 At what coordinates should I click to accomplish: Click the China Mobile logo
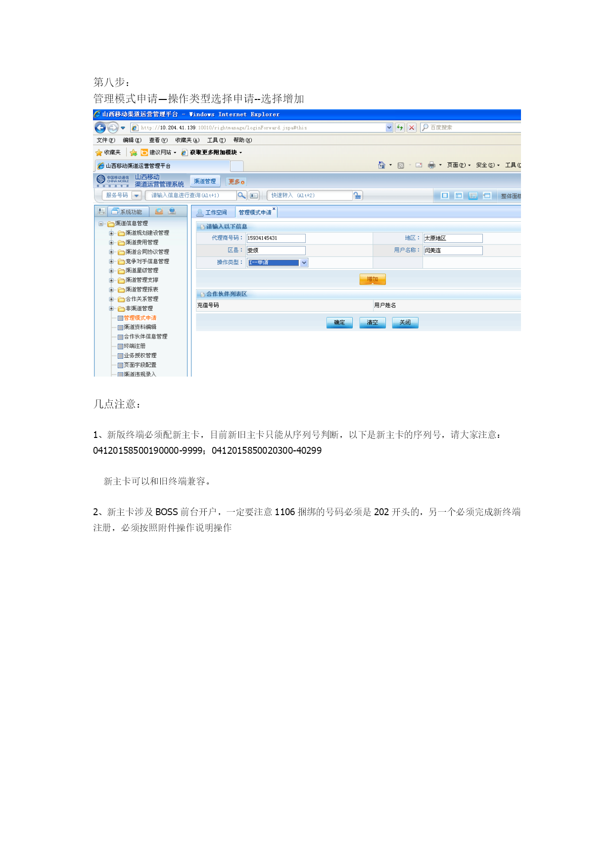coord(113,181)
